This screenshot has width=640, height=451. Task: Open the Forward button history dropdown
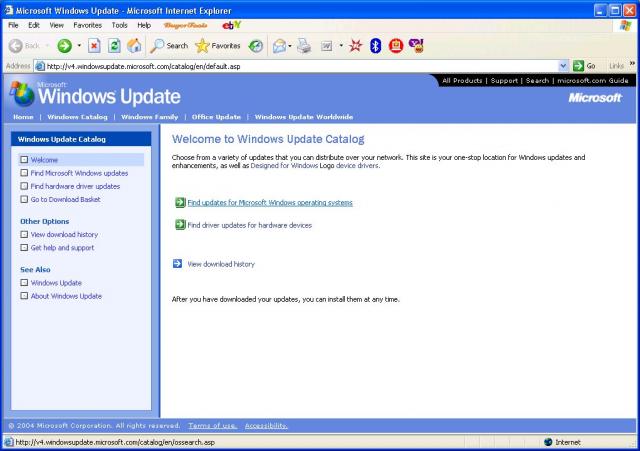[79, 46]
